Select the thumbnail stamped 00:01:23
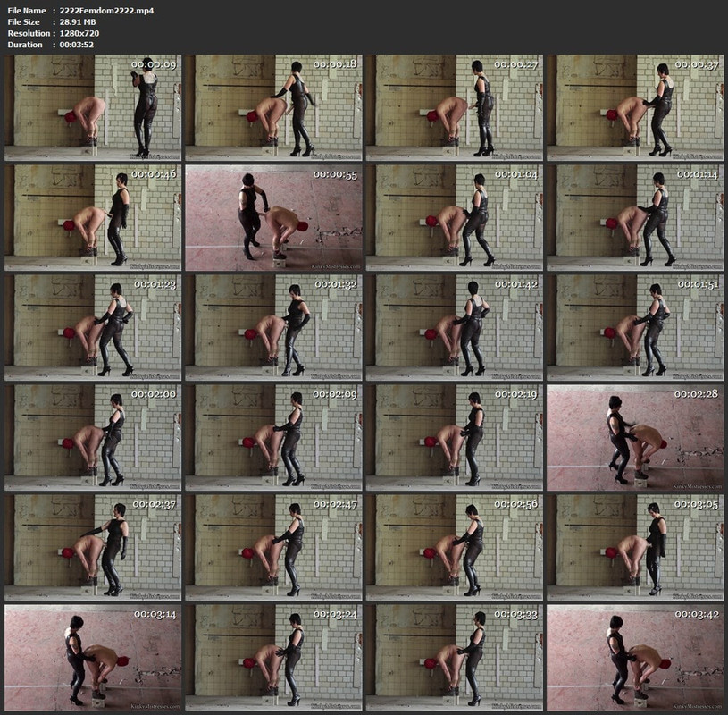 pyautogui.click(x=93, y=327)
